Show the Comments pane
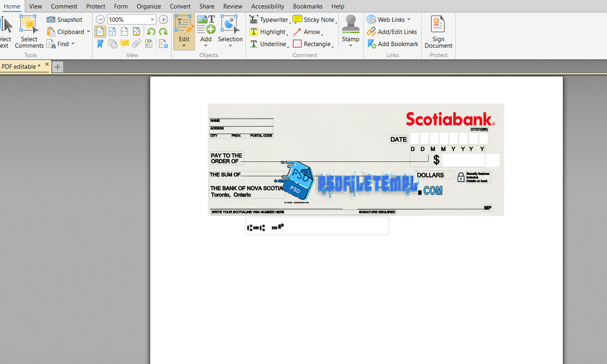Screen dimensions: 607x364 124,44
